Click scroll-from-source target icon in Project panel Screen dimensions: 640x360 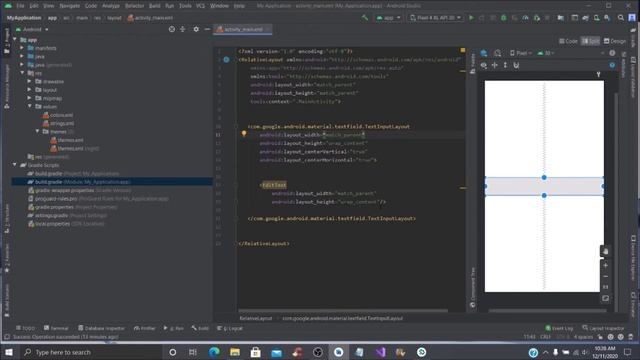172,29
